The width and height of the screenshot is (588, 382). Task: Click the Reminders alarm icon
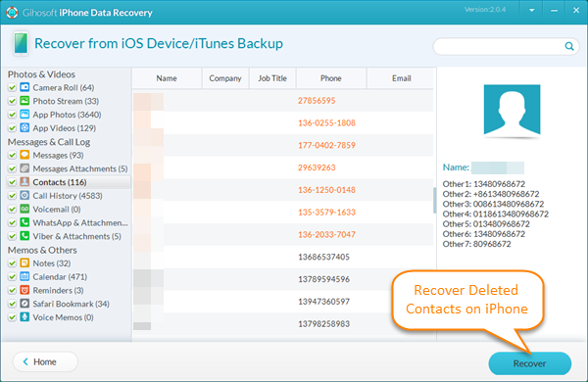coord(24,290)
